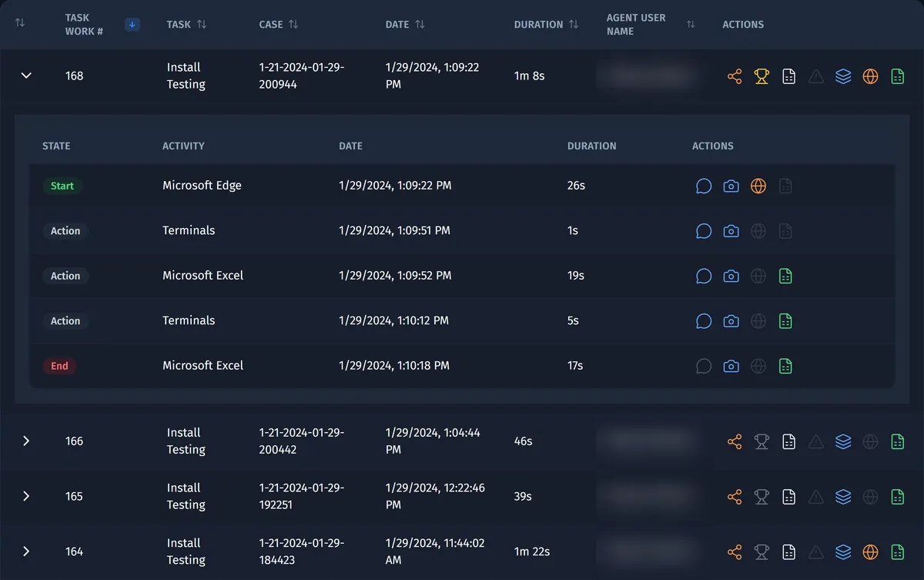924x580 pixels.
Task: Click camera icon for Terminals 1:10:12 PM row
Action: (x=731, y=321)
